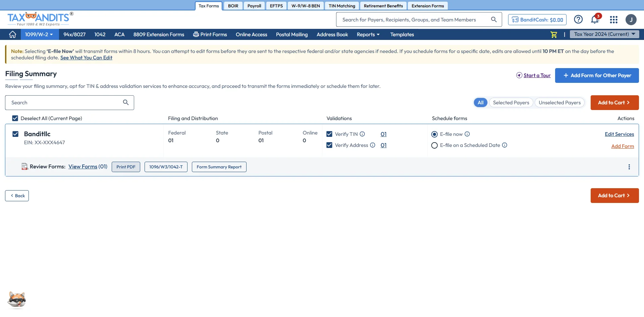Open the ACA menu item
644x317 pixels.
pos(119,35)
